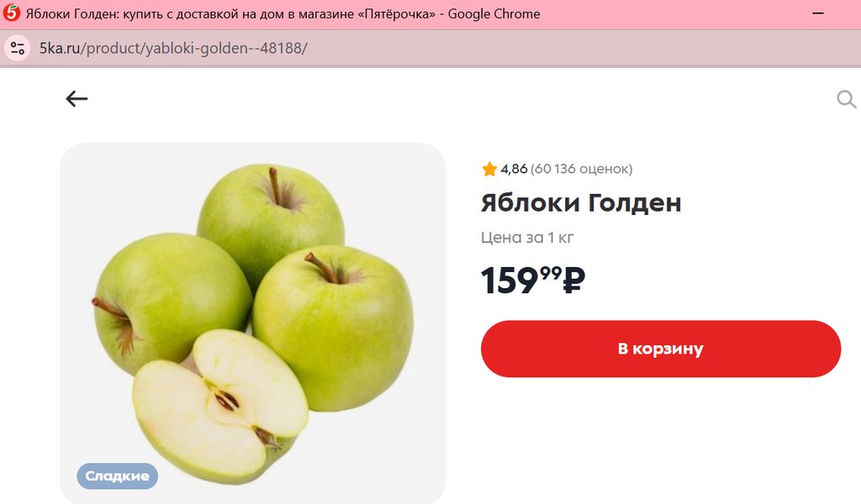Click the ruble sign beside the price
The image size is (861, 504).
(574, 280)
